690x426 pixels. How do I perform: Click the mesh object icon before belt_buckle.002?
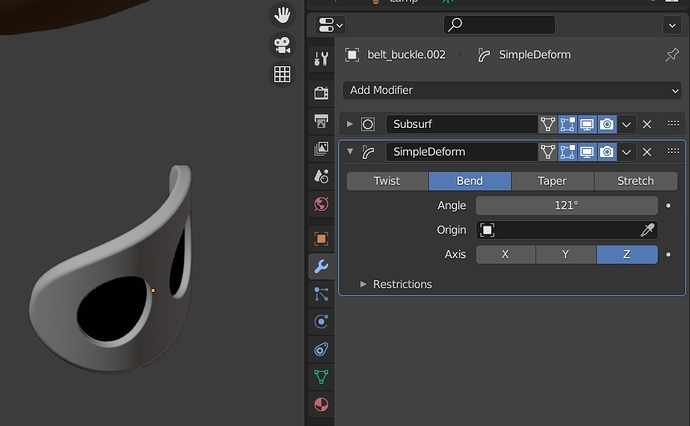coord(352,55)
